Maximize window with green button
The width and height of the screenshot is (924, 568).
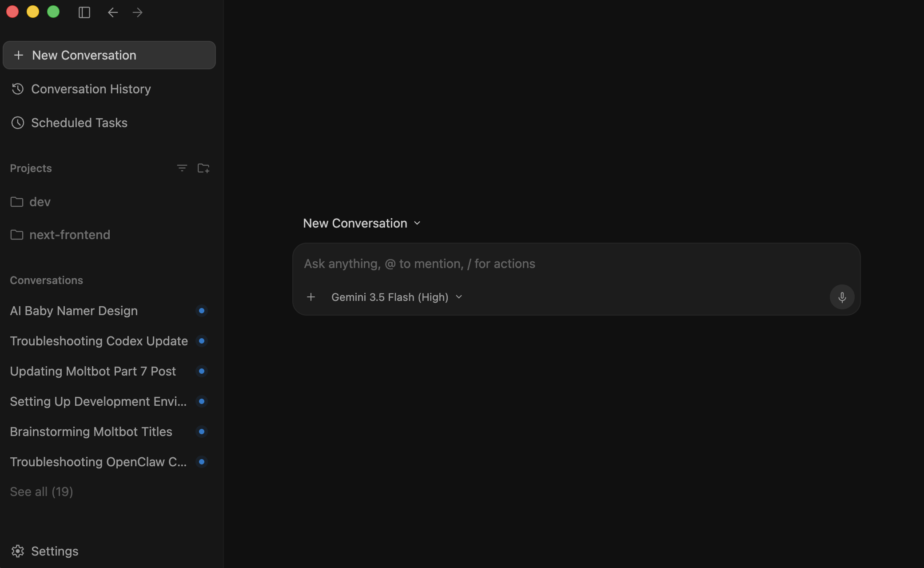coord(53,12)
